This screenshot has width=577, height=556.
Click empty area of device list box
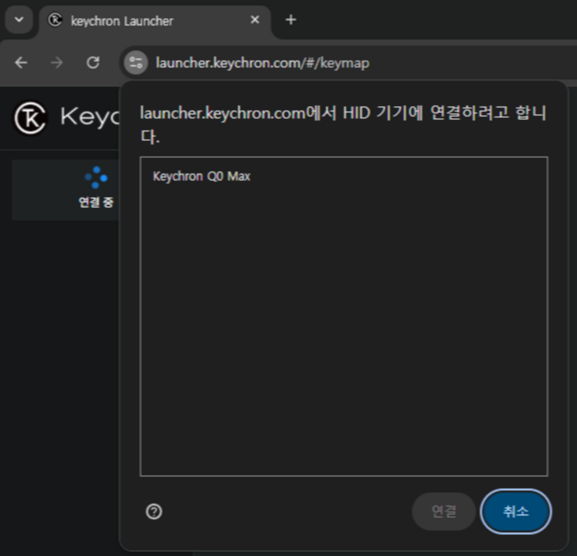point(344,331)
